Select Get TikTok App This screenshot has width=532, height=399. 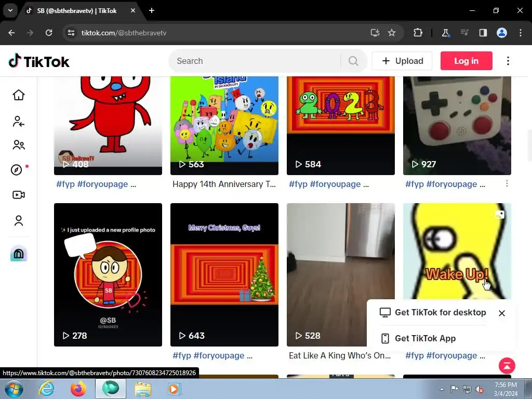coord(419,338)
